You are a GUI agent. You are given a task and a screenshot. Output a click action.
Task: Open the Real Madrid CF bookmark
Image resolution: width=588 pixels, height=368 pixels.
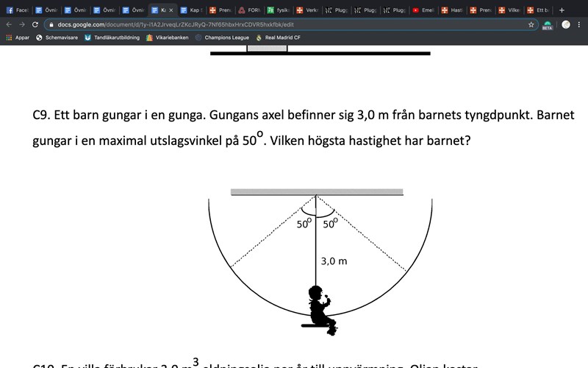279,38
